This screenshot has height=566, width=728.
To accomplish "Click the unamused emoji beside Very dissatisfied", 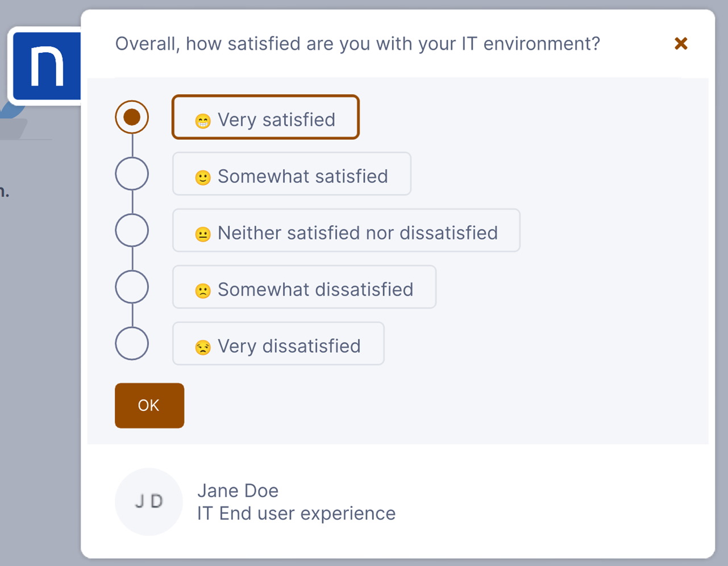I will (203, 347).
